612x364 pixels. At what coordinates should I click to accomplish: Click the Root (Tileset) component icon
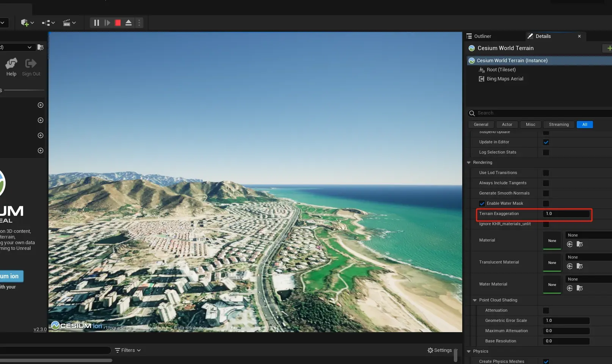tap(482, 70)
